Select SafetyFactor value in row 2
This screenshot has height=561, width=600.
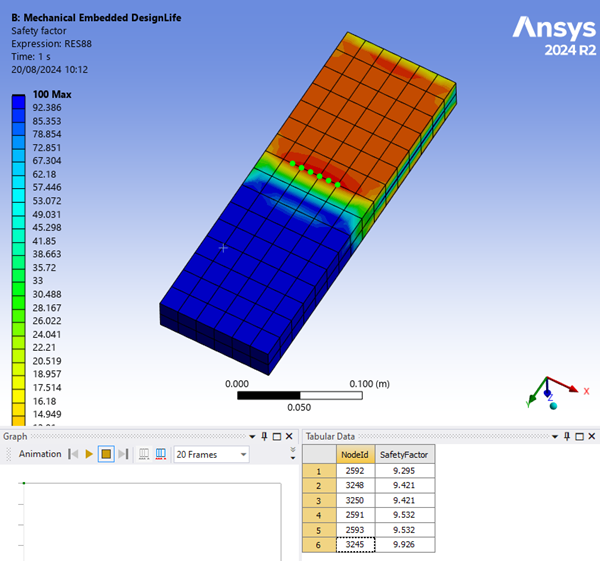pos(405,486)
